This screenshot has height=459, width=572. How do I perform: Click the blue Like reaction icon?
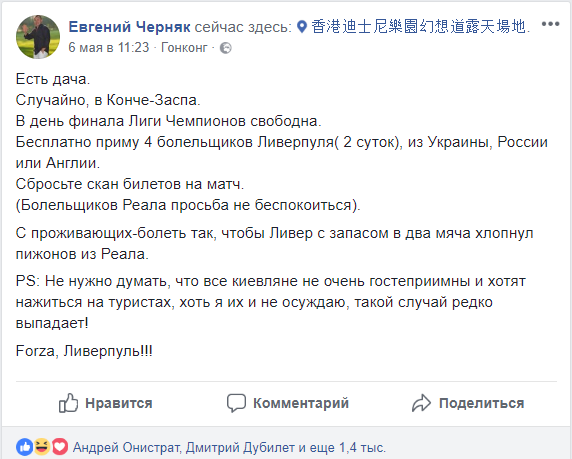tap(24, 447)
